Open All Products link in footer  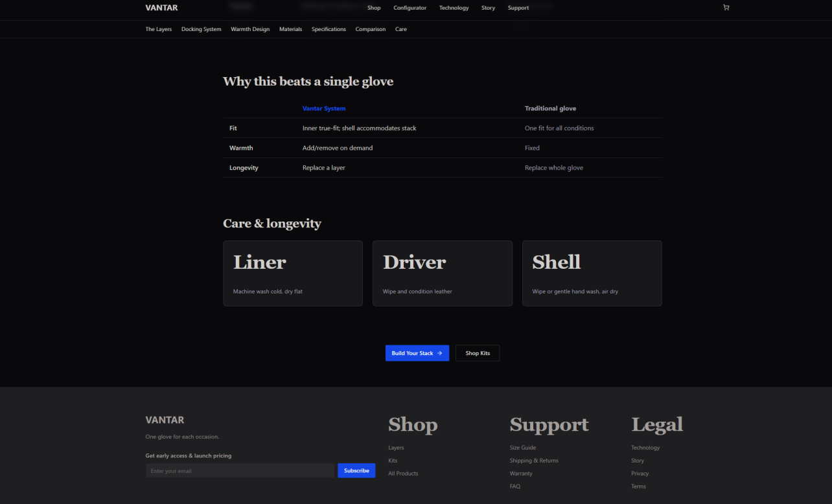(x=403, y=474)
